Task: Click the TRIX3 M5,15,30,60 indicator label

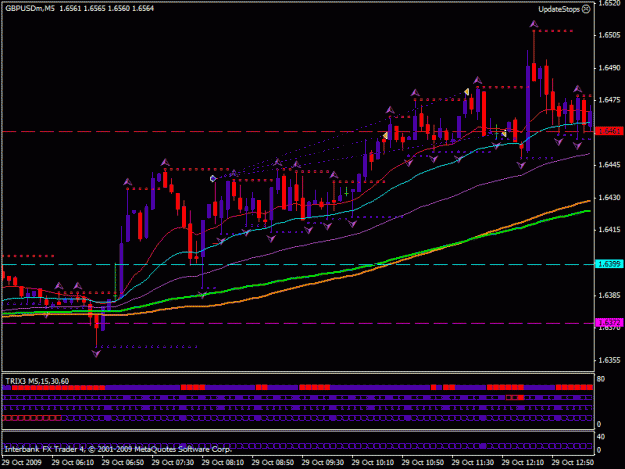Action: [37, 381]
